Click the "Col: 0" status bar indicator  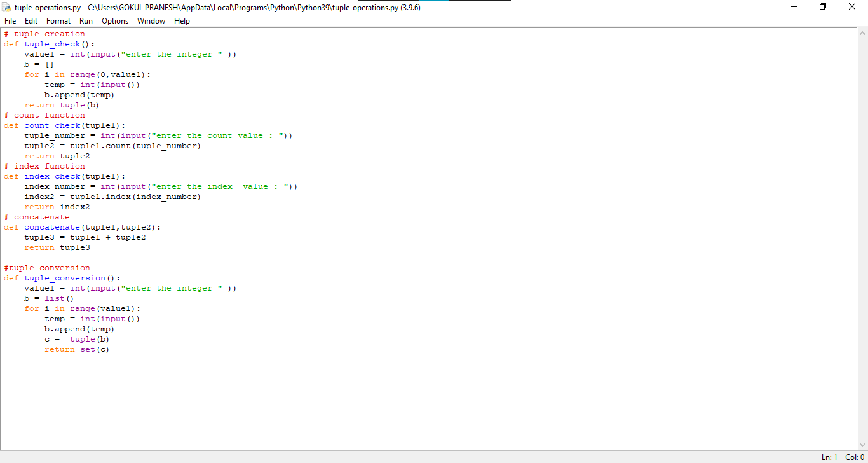click(x=855, y=457)
